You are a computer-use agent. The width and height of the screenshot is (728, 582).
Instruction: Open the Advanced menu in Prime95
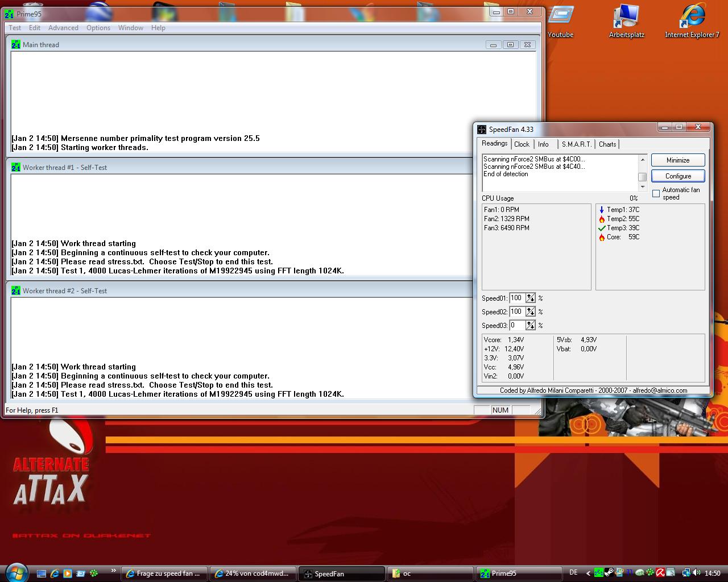click(x=63, y=28)
